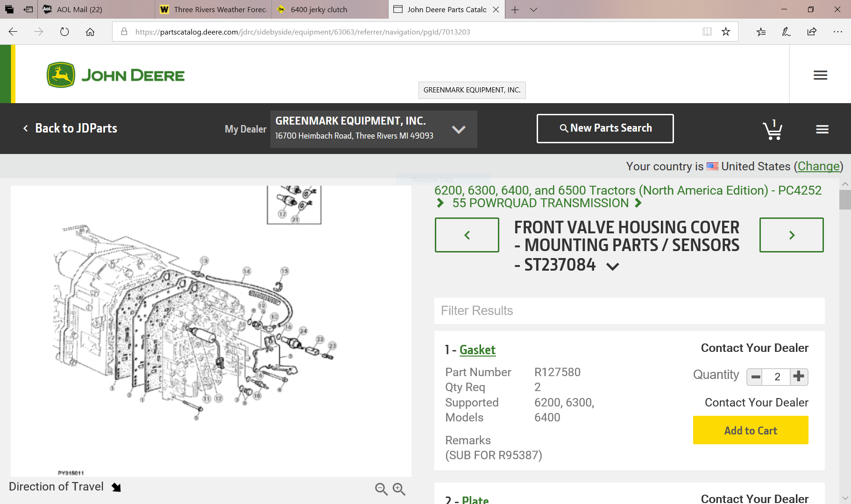Click the John Deere logo
This screenshot has height=504, width=851.
pyautogui.click(x=116, y=75)
